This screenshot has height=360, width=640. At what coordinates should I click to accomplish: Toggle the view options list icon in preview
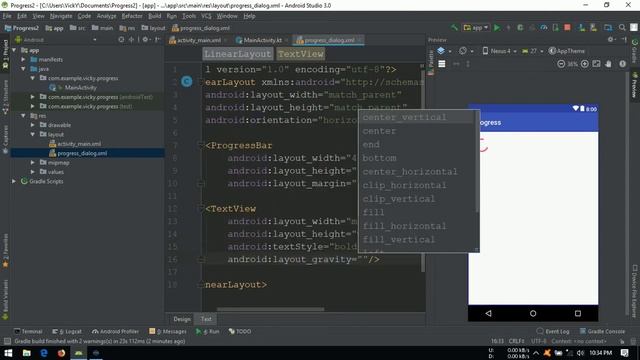(442, 64)
